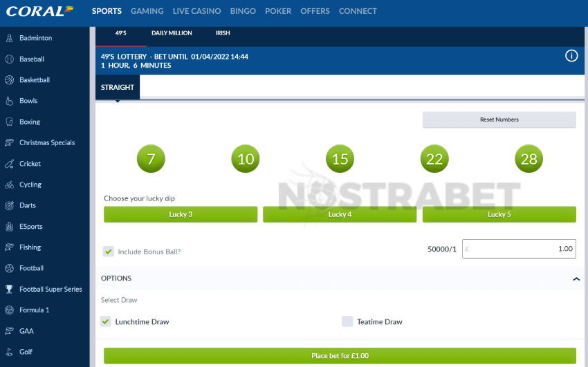
Task: Collapse the Options section chevron
Action: tap(576, 279)
